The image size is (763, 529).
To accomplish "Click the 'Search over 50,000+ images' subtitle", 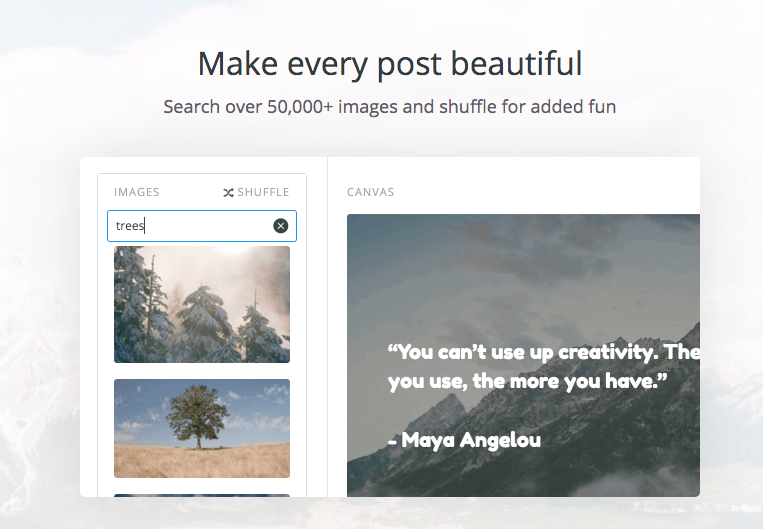I will 390,106.
